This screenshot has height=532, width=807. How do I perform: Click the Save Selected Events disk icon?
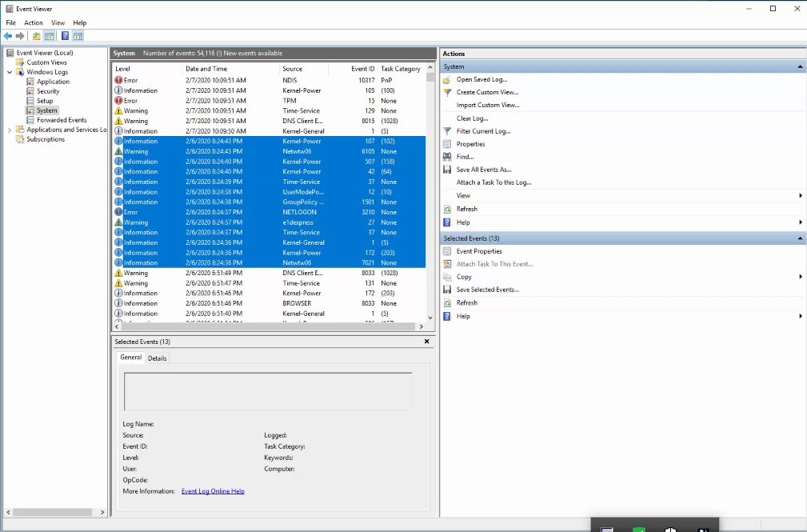click(447, 290)
